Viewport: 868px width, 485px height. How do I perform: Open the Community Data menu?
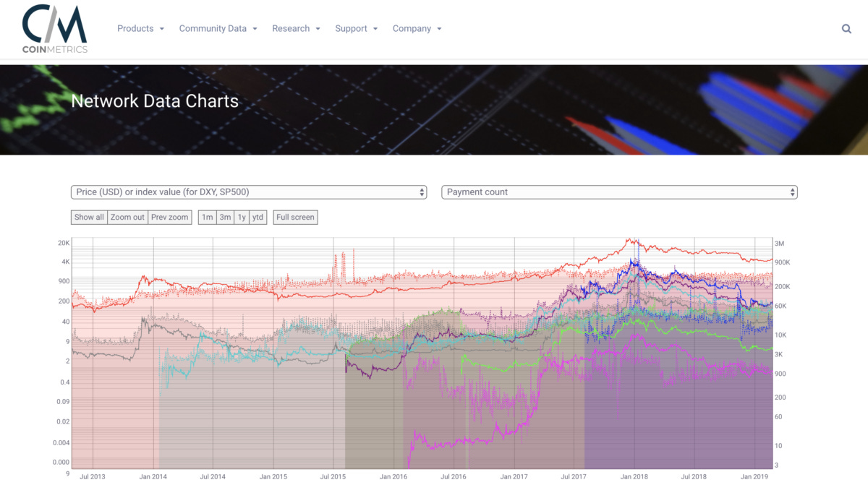(x=218, y=29)
